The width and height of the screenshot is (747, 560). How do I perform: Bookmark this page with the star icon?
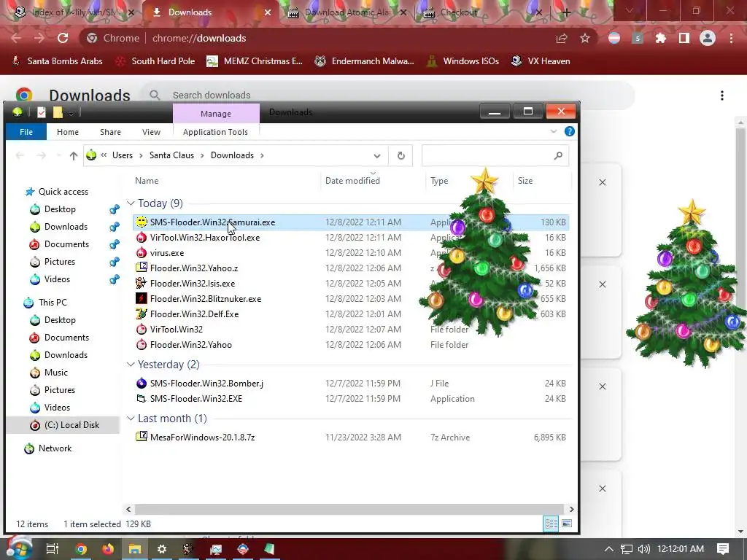[x=585, y=38]
